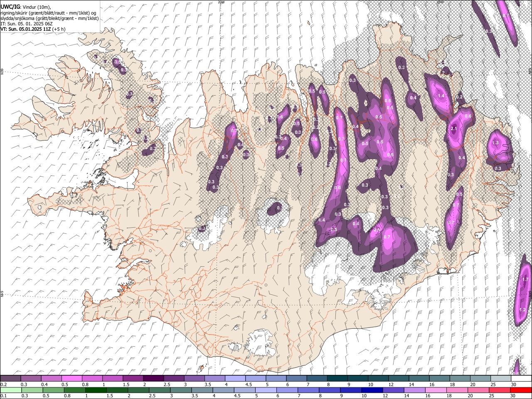The height and width of the screenshot is (399, 532).
Task: Select the mauve 0.3 snow legend swatch
Action: click(31, 378)
